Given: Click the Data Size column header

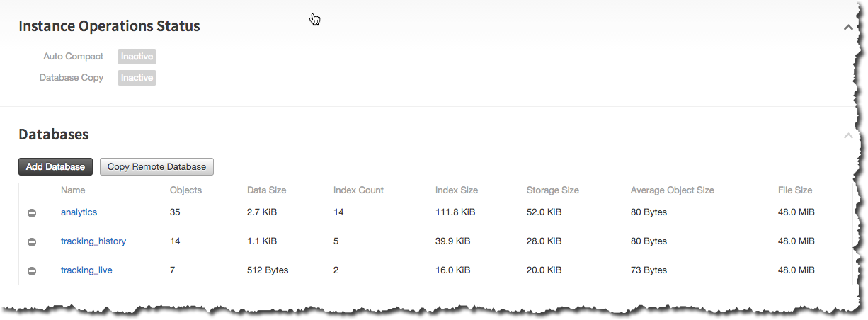Looking at the screenshot, I should point(266,190).
